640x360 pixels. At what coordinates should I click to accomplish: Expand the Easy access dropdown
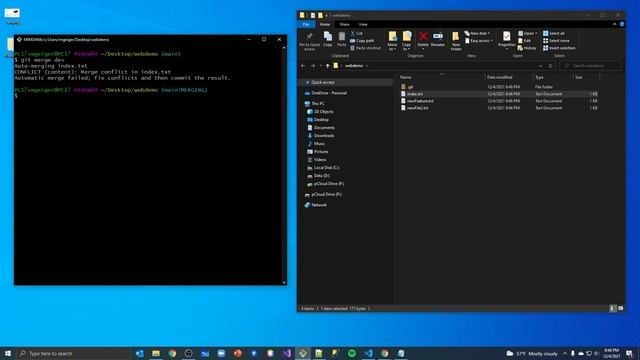pyautogui.click(x=479, y=41)
